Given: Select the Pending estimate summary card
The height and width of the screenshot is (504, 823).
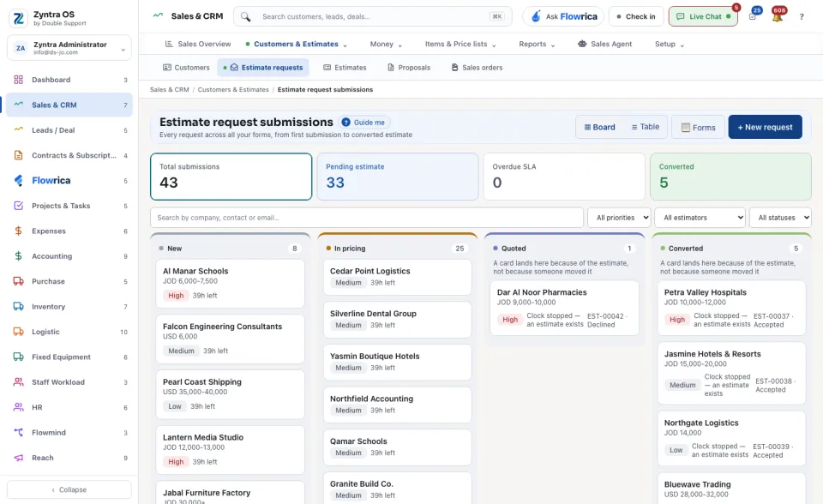Looking at the screenshot, I should 397,177.
